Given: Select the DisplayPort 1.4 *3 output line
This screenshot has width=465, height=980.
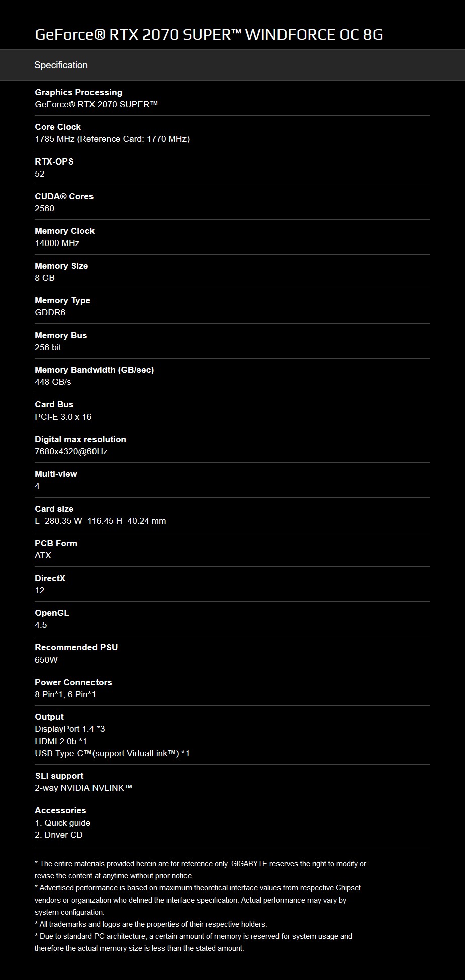Looking at the screenshot, I should pyautogui.click(x=69, y=729).
